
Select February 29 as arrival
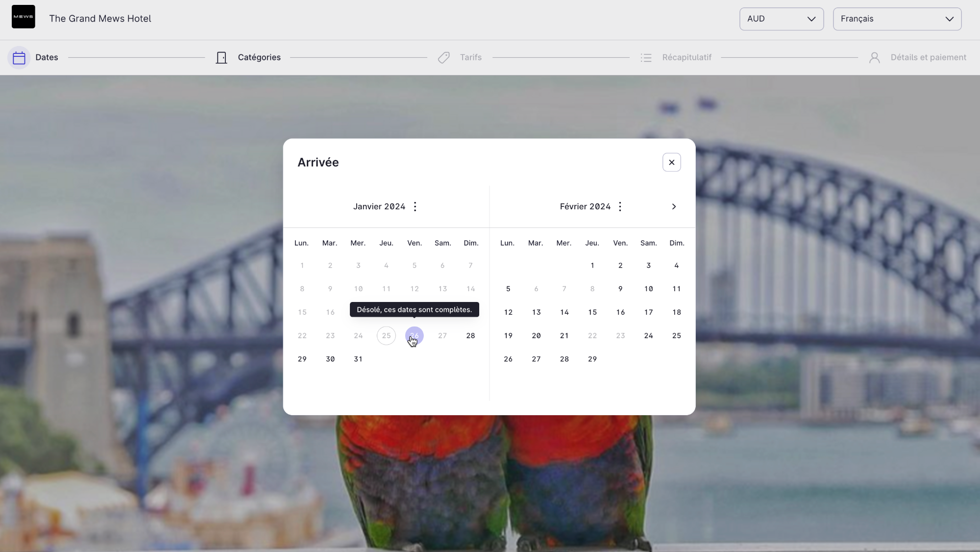(592, 359)
